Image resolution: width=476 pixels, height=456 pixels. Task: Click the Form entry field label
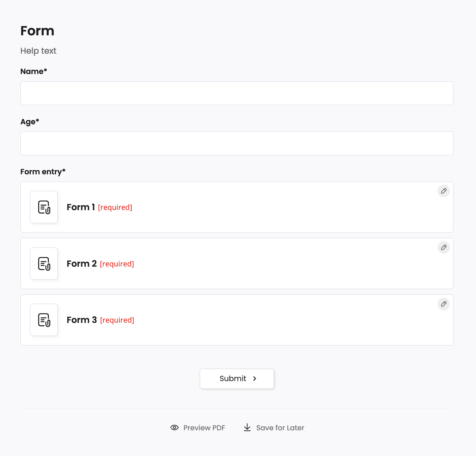coord(43,172)
